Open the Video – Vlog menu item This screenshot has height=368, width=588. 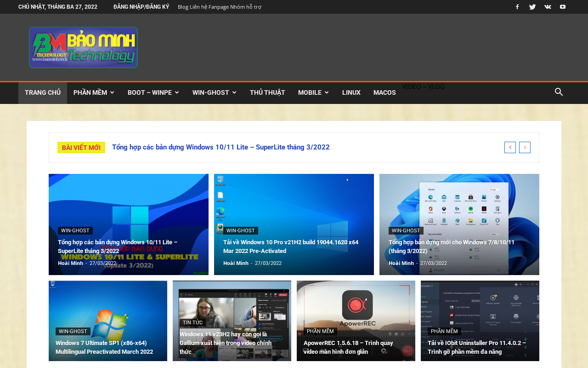coord(424,86)
